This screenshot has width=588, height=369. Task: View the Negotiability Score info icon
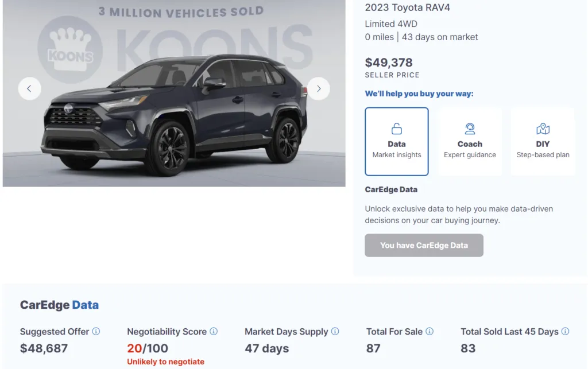coord(214,332)
